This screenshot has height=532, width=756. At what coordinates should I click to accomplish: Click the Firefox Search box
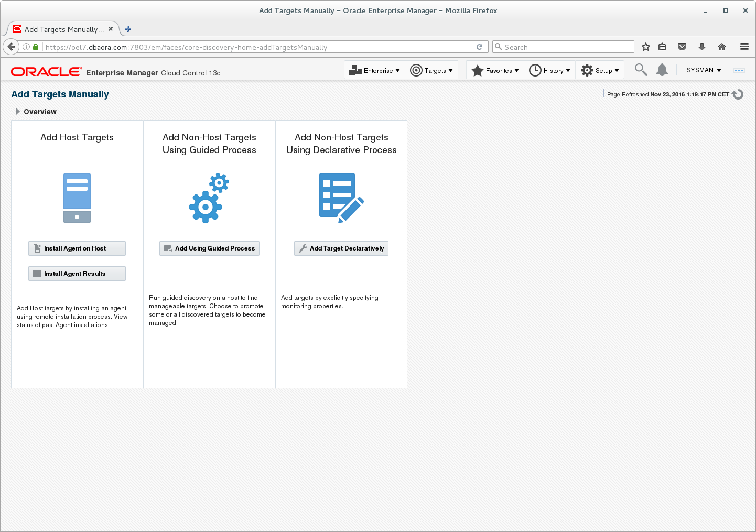[563, 47]
